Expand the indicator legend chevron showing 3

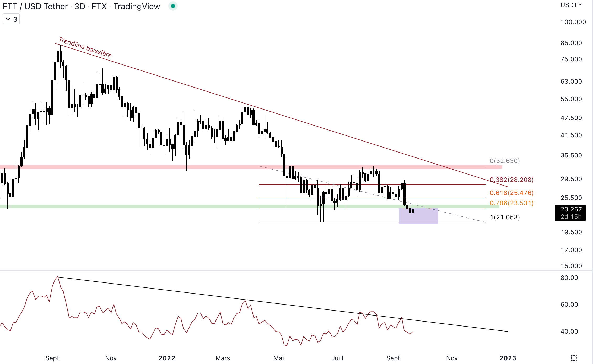coord(11,19)
